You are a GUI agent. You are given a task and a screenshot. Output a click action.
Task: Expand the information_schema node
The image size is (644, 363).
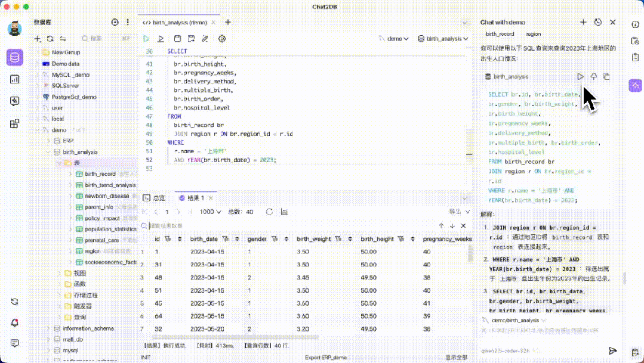48,328
